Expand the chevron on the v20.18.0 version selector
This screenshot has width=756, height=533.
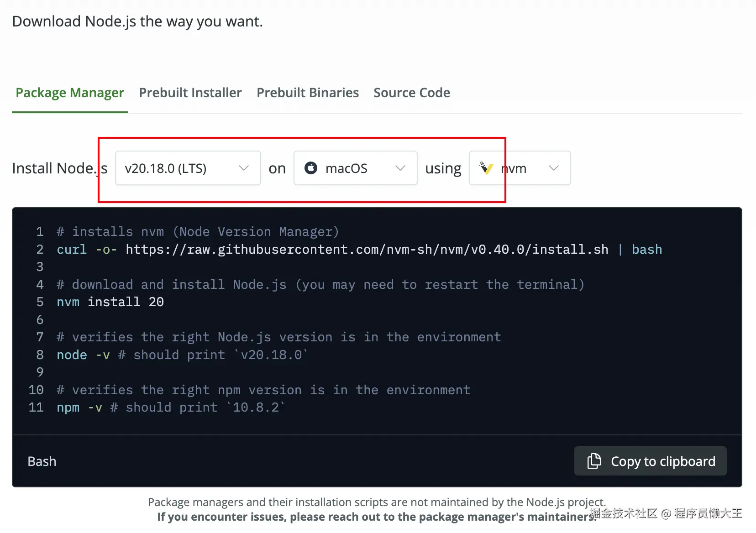pyautogui.click(x=244, y=168)
